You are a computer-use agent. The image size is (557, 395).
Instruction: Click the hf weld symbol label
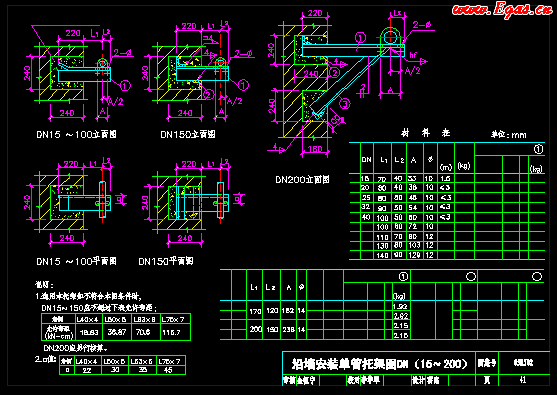413,55
